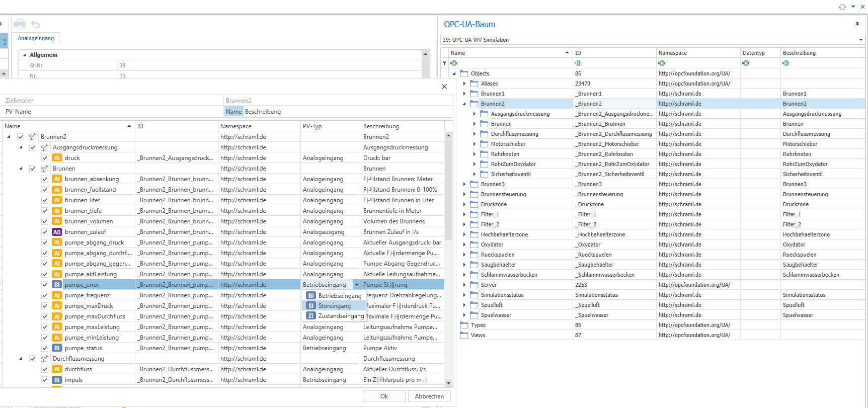Toggle the Durchflussmessung node checkbox

(33, 359)
